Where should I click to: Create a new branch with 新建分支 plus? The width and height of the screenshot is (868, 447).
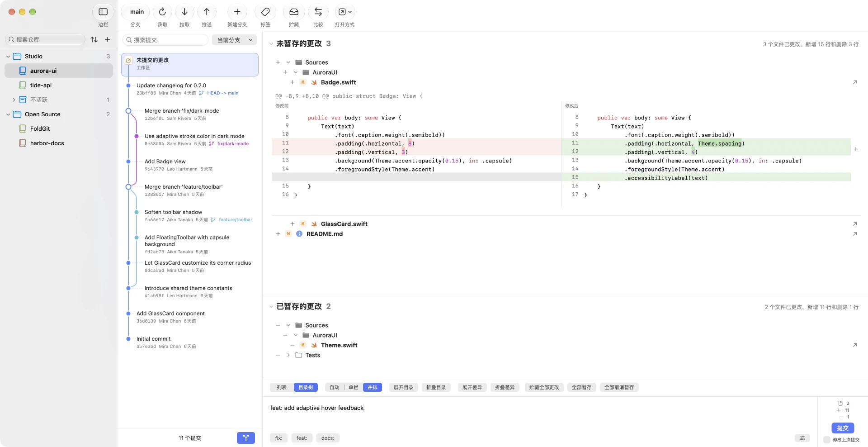coord(237,12)
